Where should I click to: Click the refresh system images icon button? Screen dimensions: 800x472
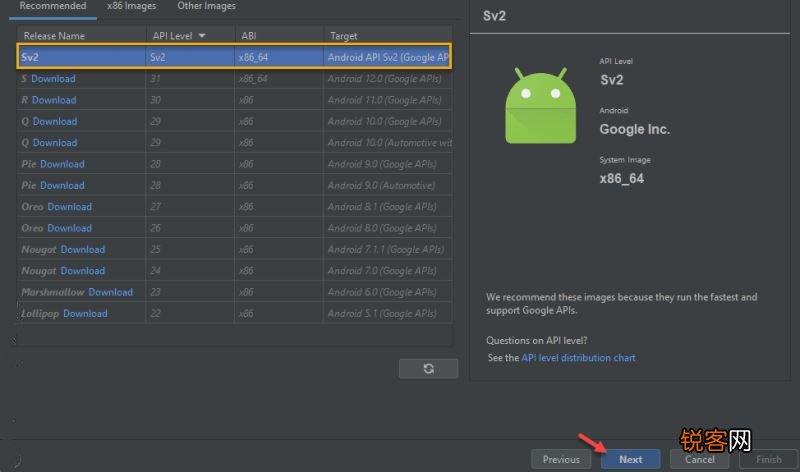point(428,368)
